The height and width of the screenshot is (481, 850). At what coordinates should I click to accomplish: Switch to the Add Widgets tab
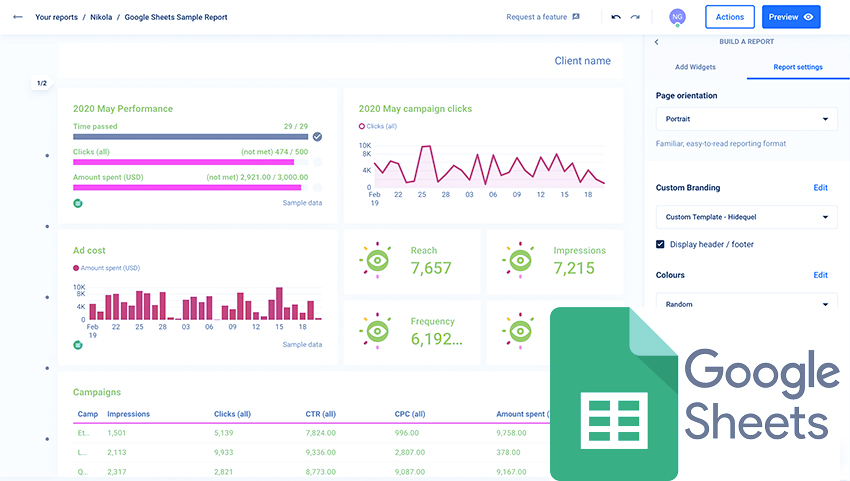[x=694, y=67]
